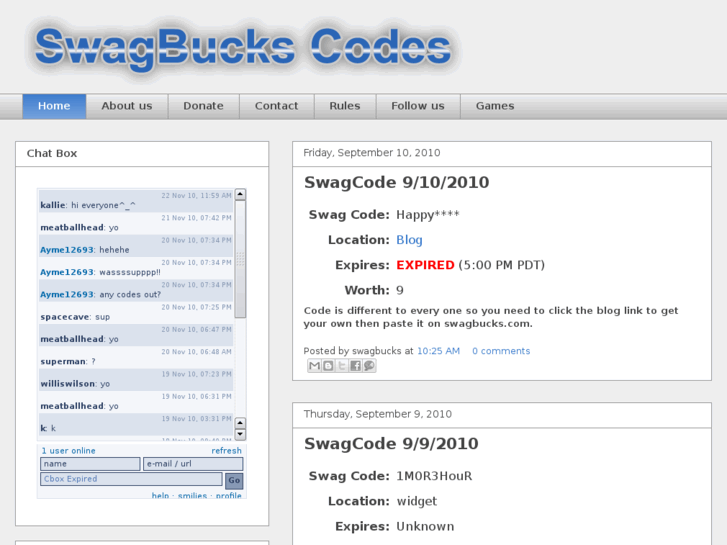727x545 pixels.
Task: Click the swag code 'Happy****' text
Action: click(427, 215)
